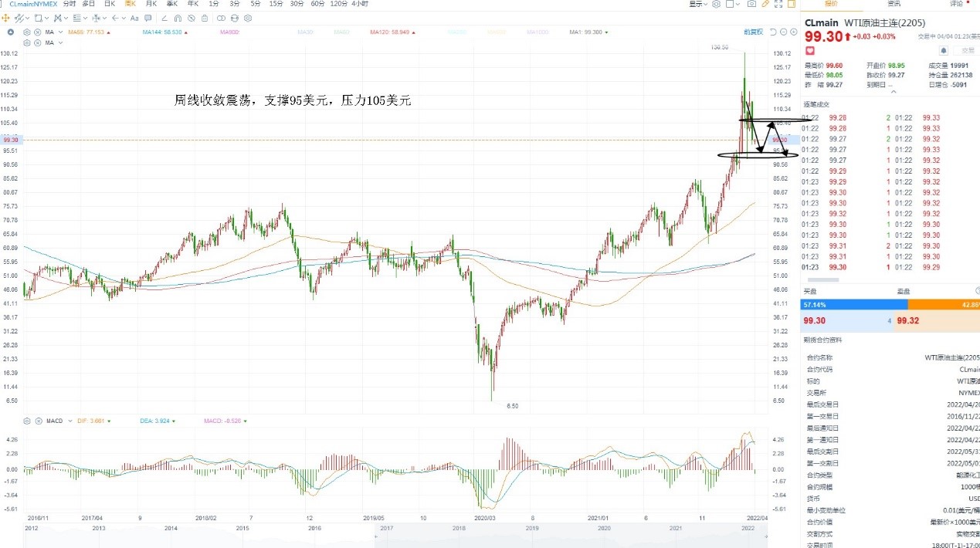Open the 显示 display dropdown
This screenshot has width=980, height=548.
[698, 4]
